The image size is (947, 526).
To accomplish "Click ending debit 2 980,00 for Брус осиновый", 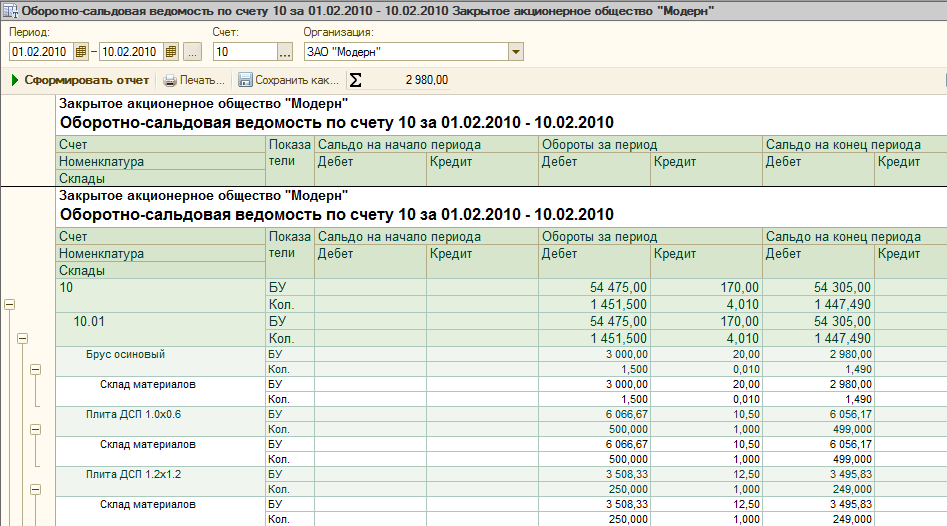I will 818,354.
